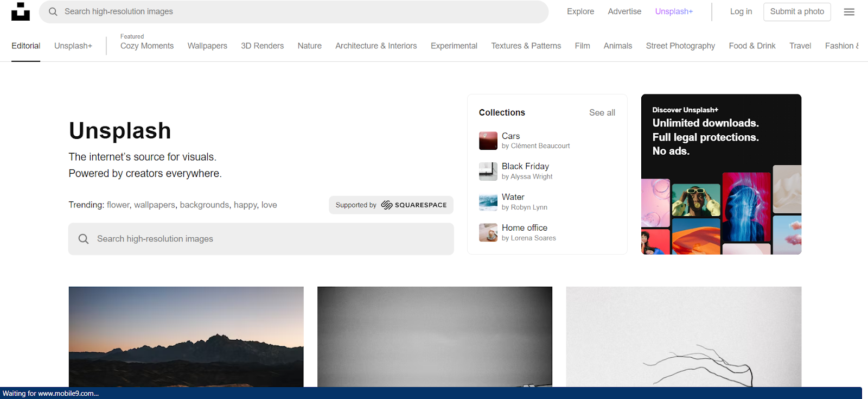Click author Lorena Soares

(x=533, y=238)
